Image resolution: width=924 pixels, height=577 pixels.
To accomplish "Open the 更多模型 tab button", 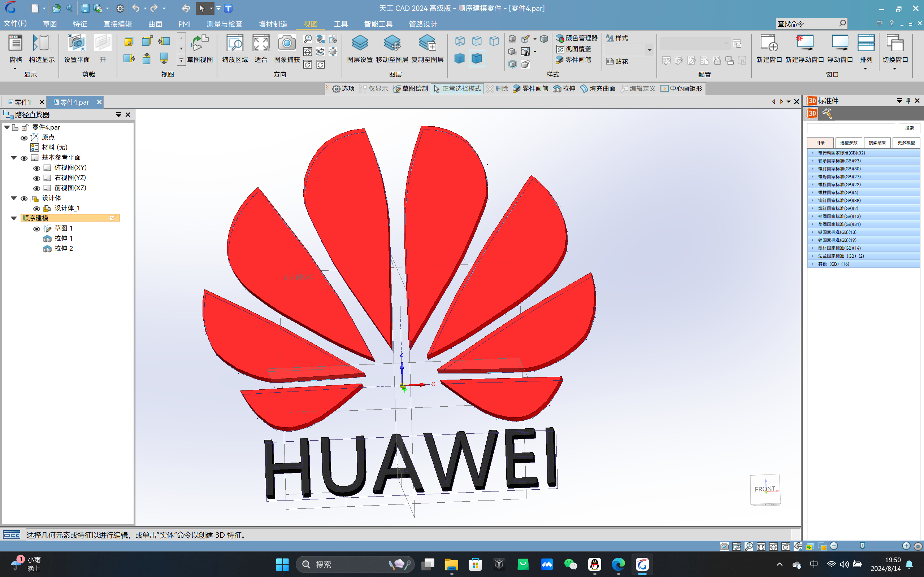I will [906, 143].
